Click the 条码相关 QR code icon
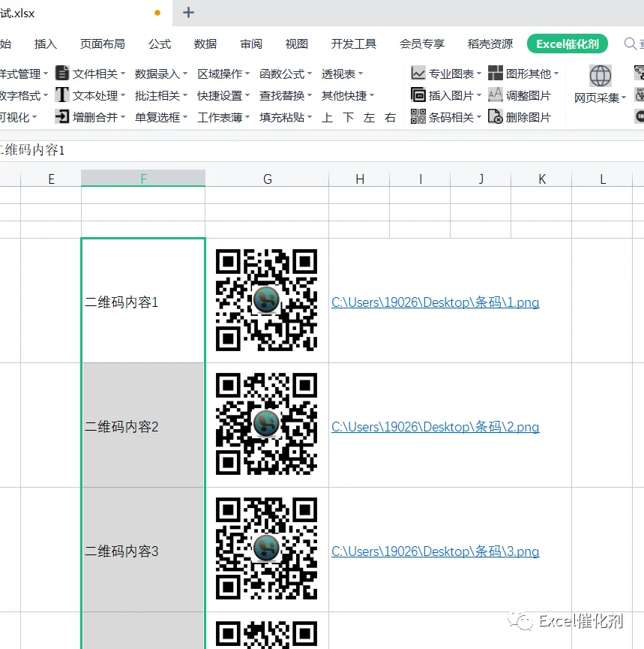 click(x=418, y=117)
